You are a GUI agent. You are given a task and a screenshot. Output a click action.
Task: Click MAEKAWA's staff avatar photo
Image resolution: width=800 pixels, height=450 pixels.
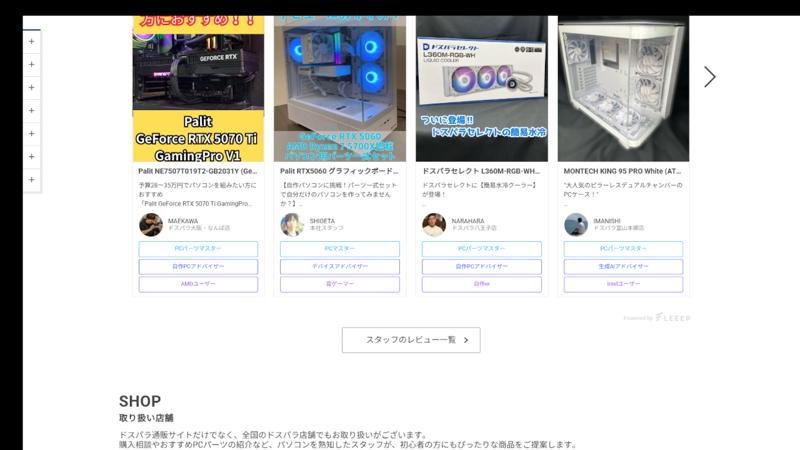coord(151,224)
